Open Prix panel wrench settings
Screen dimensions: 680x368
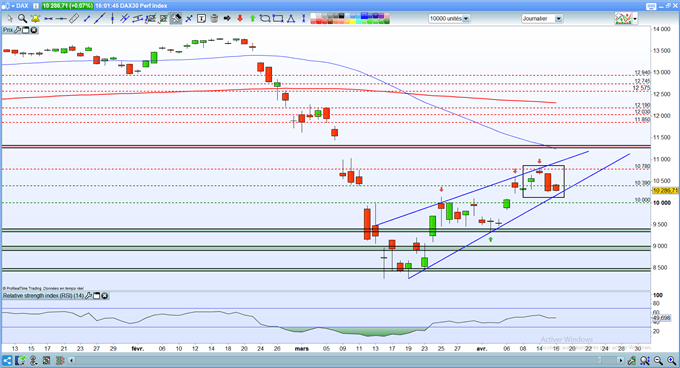click(x=18, y=30)
